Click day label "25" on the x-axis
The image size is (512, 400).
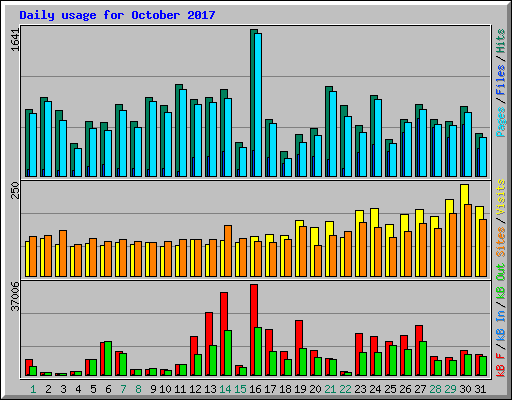(x=390, y=389)
